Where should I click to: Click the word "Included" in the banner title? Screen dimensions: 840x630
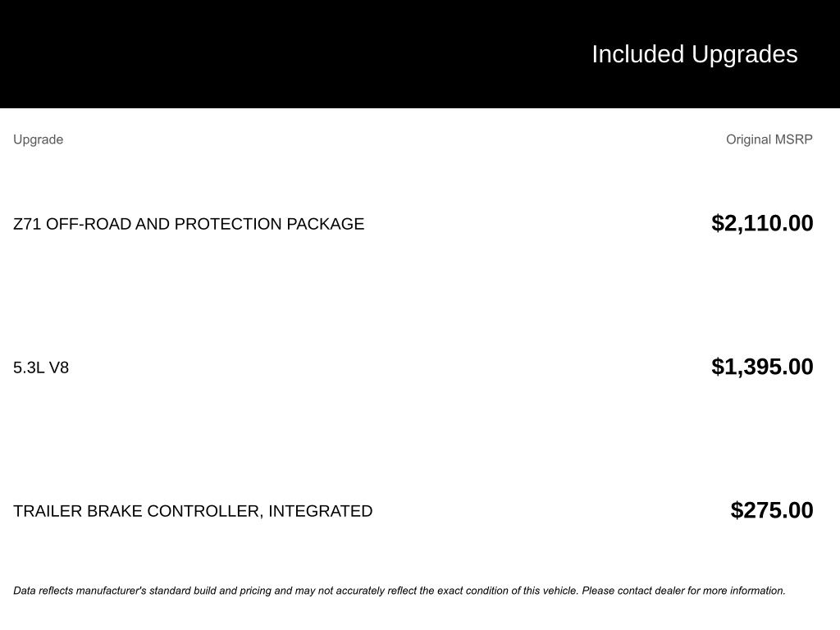[637, 54]
